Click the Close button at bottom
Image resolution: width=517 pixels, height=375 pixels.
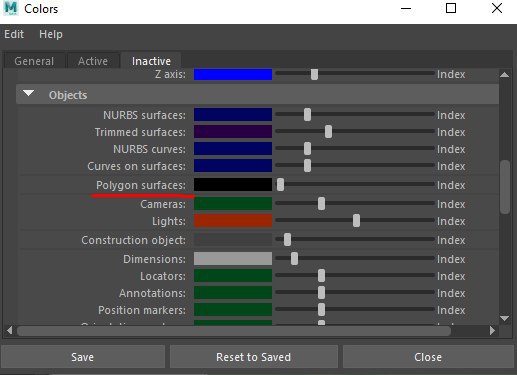point(428,357)
